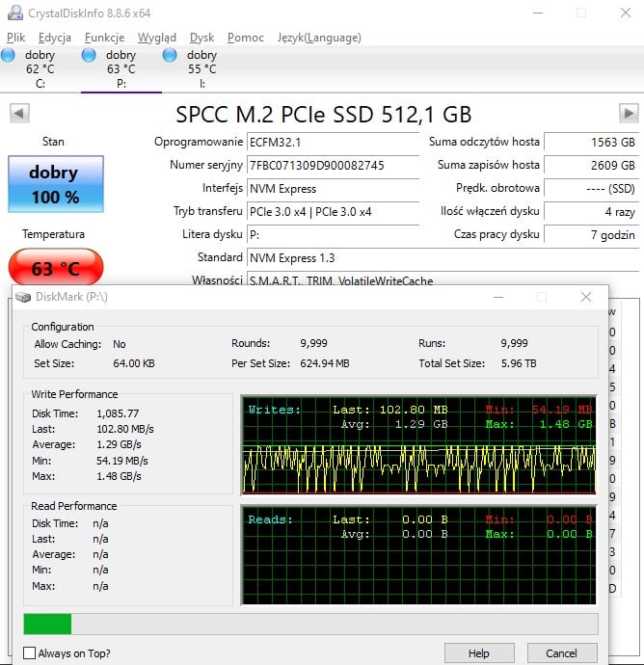Go to next disk with right arrow
Screen dimensions: 644x665
pyautogui.click(x=629, y=113)
